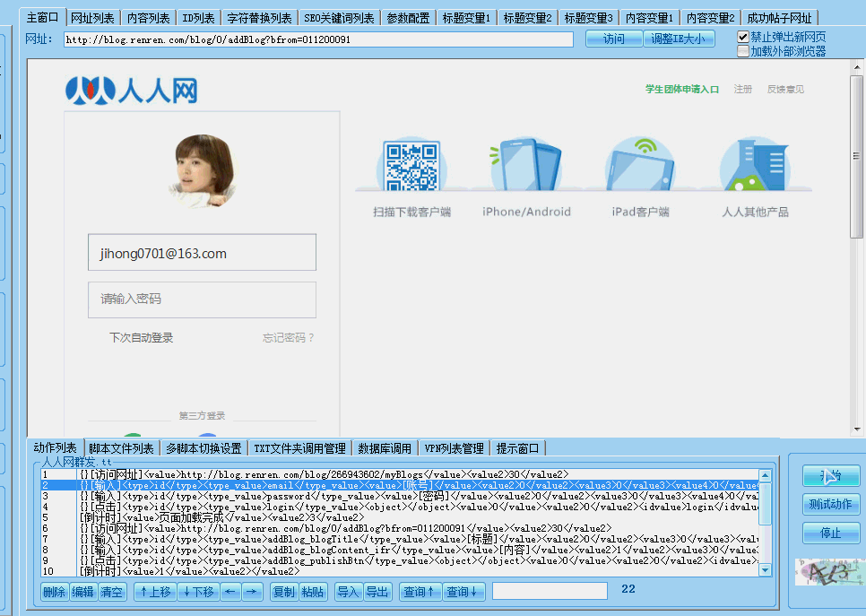Move the action up with ↑上移
The height and width of the screenshot is (616, 866).
click(x=155, y=592)
